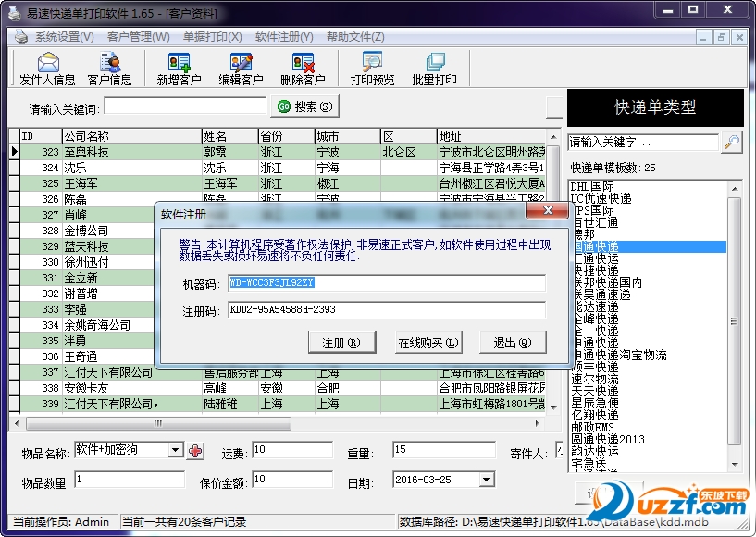This screenshot has height=537, width=756.
Task: Click the 城市 column header
Action: point(348,136)
